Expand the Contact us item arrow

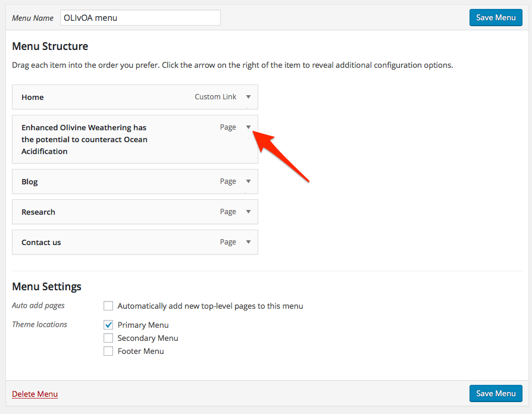pyautogui.click(x=248, y=242)
